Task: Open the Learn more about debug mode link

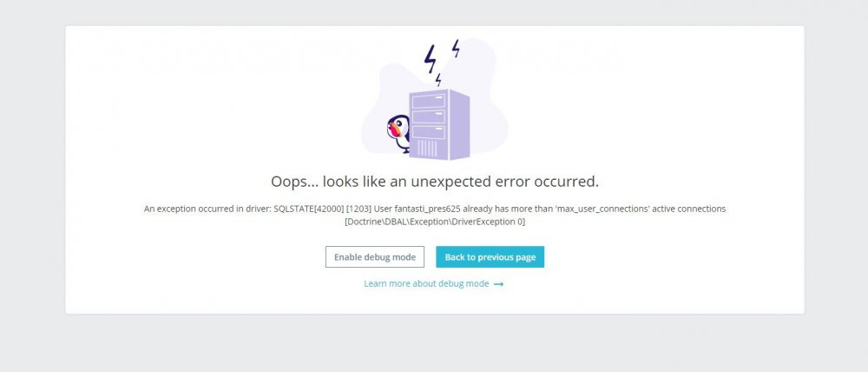Action: tap(426, 283)
